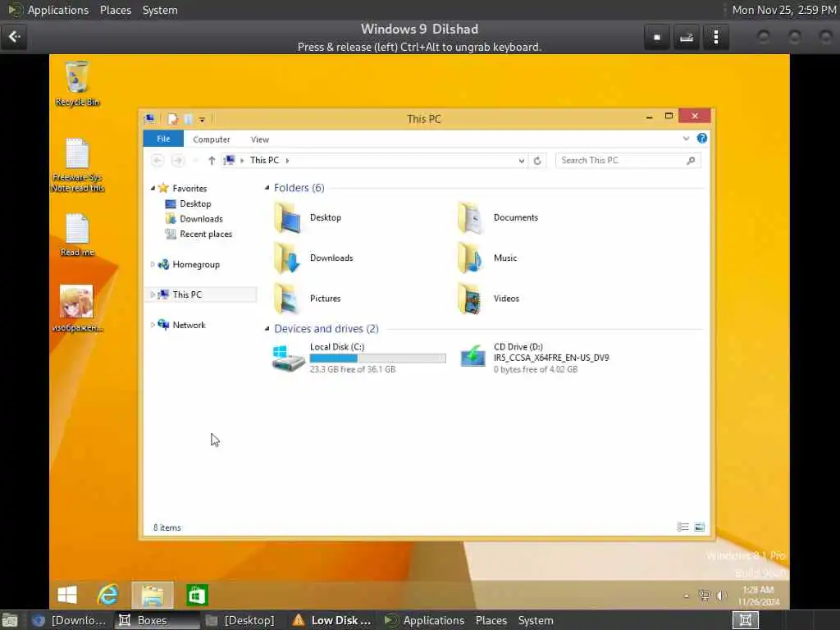Collapse the Devices and drives group

tap(267, 328)
